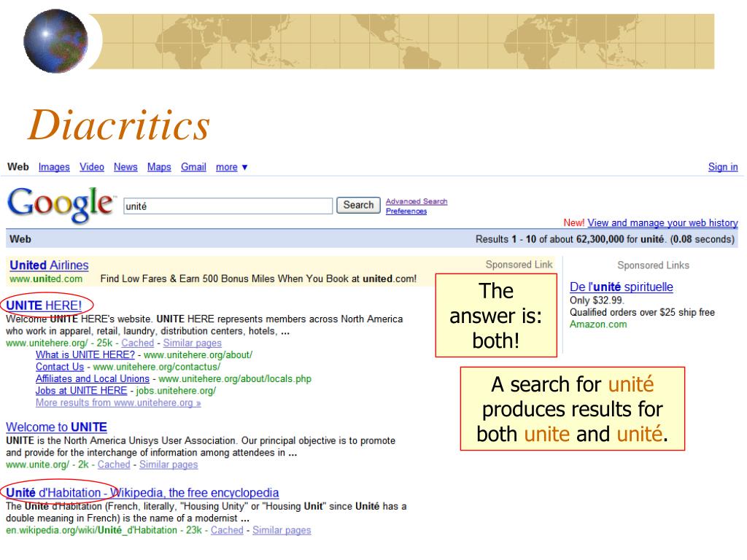Open Similar pages for unitehere.org

click(x=192, y=343)
